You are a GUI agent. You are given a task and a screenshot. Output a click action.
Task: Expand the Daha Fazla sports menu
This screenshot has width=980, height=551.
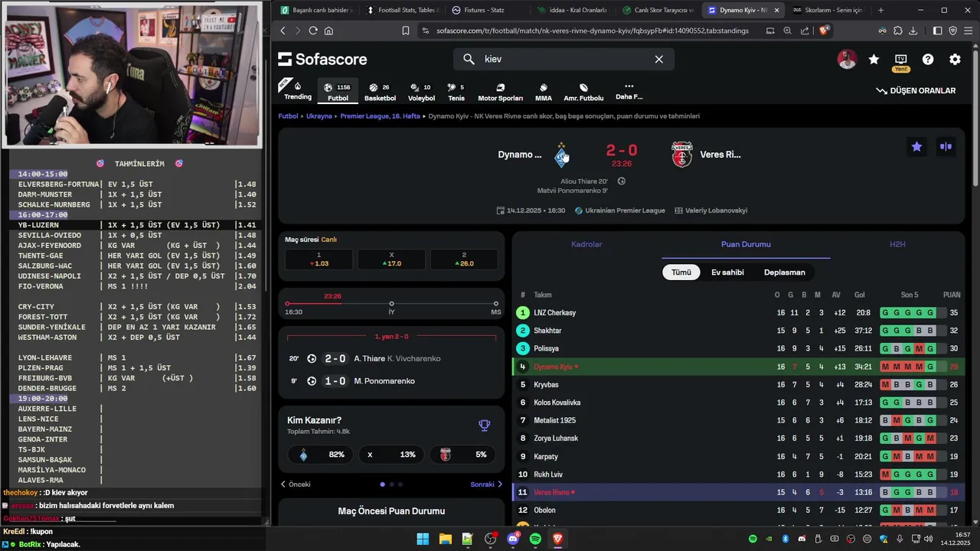[x=629, y=91]
